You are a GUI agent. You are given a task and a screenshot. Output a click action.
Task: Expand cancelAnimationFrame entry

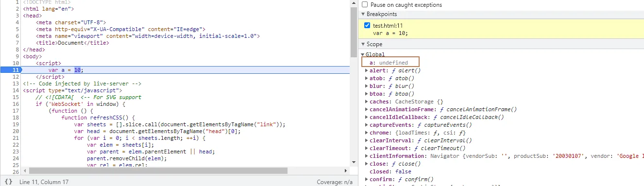tap(367, 109)
